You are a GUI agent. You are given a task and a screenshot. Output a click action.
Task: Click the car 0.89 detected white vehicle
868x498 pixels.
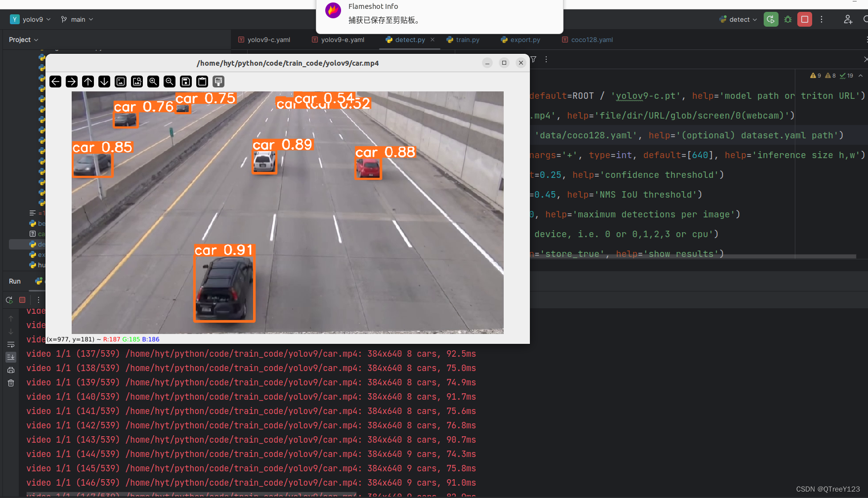pos(264,163)
